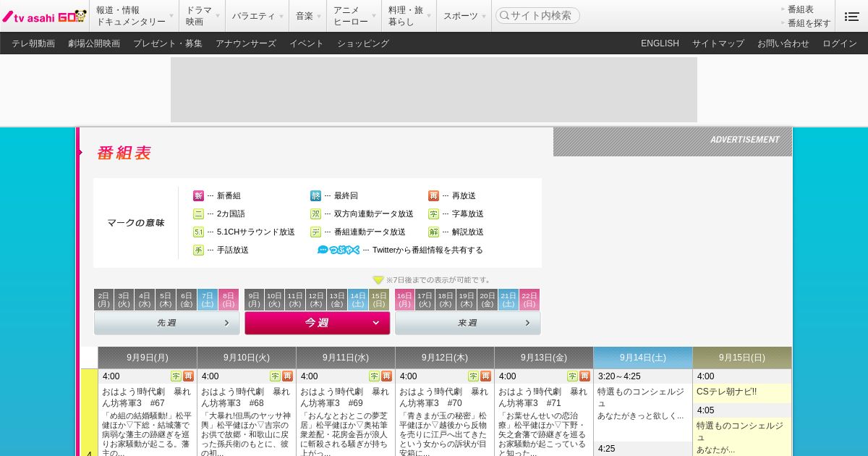Select 16日(月) date tab

coord(404,300)
